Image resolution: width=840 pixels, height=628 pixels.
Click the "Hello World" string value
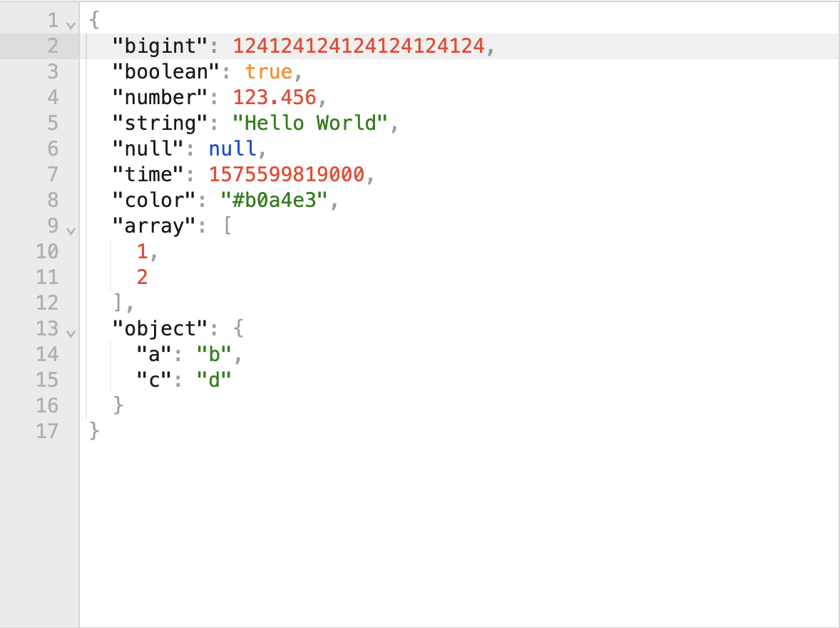(x=310, y=123)
